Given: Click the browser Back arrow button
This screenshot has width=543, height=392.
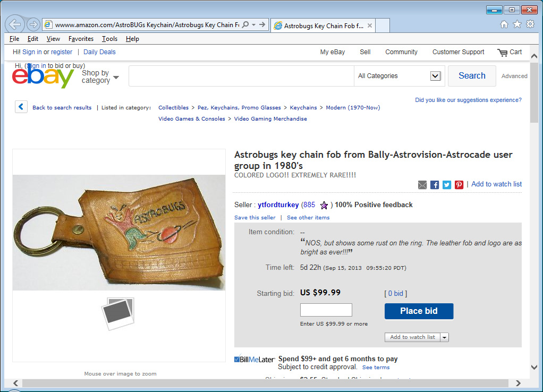Looking at the screenshot, I should pyautogui.click(x=15, y=24).
